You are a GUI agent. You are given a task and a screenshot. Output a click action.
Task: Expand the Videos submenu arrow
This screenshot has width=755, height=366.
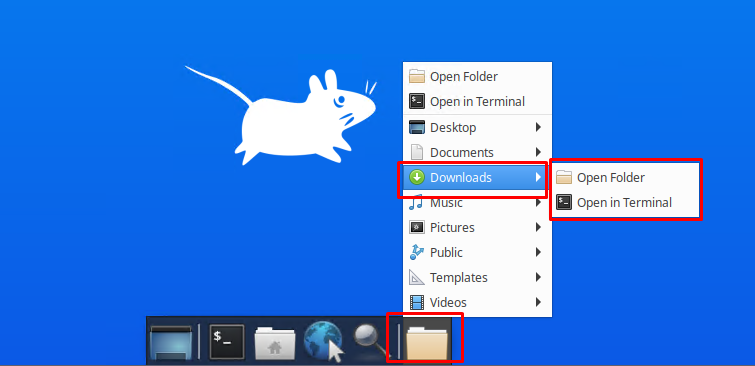point(538,302)
